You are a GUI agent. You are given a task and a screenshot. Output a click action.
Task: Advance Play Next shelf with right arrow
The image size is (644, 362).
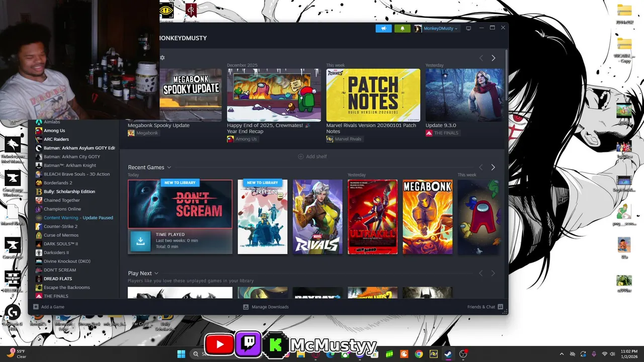tap(493, 273)
